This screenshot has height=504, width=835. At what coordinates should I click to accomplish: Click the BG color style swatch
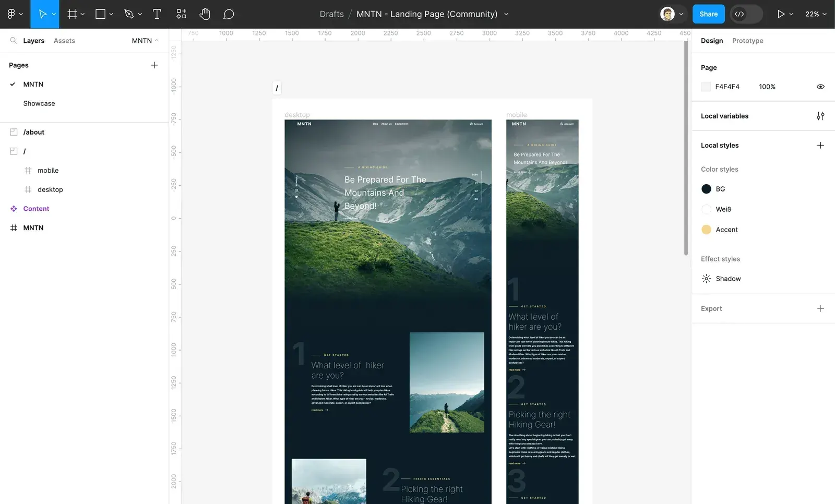pyautogui.click(x=706, y=189)
